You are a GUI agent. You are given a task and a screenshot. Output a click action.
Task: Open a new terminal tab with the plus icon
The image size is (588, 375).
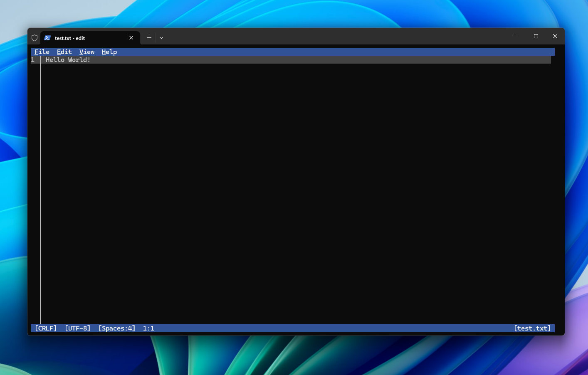coord(149,37)
